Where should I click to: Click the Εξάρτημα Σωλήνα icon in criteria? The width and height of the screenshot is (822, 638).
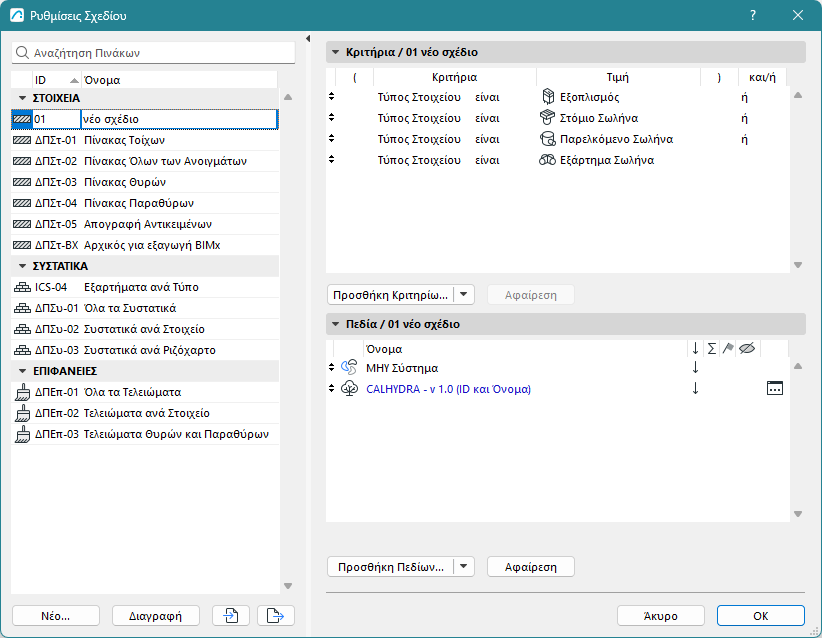click(547, 160)
